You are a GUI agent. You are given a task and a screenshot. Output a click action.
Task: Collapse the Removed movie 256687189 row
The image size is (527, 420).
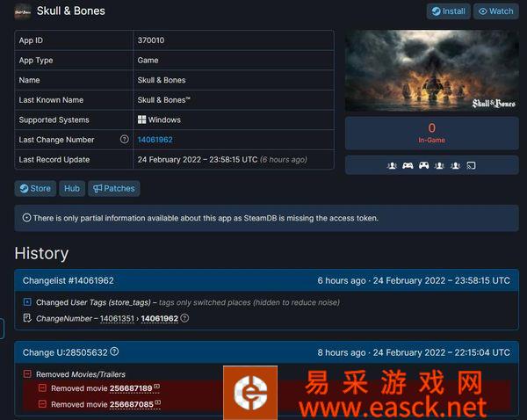[x=42, y=388]
